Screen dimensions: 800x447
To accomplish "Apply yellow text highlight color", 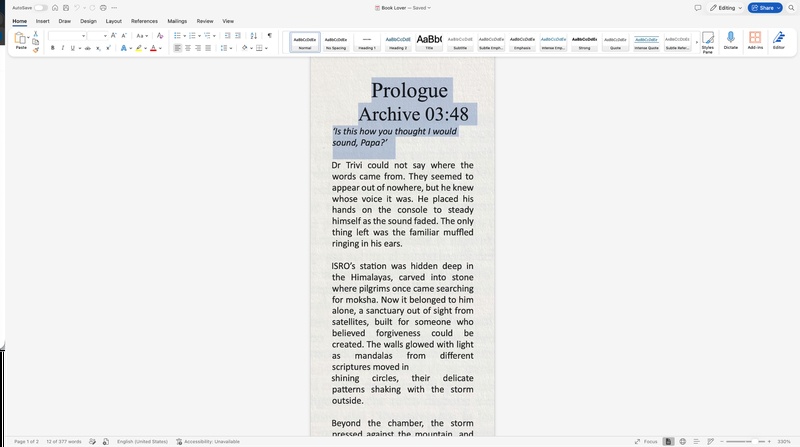I will pos(138,48).
